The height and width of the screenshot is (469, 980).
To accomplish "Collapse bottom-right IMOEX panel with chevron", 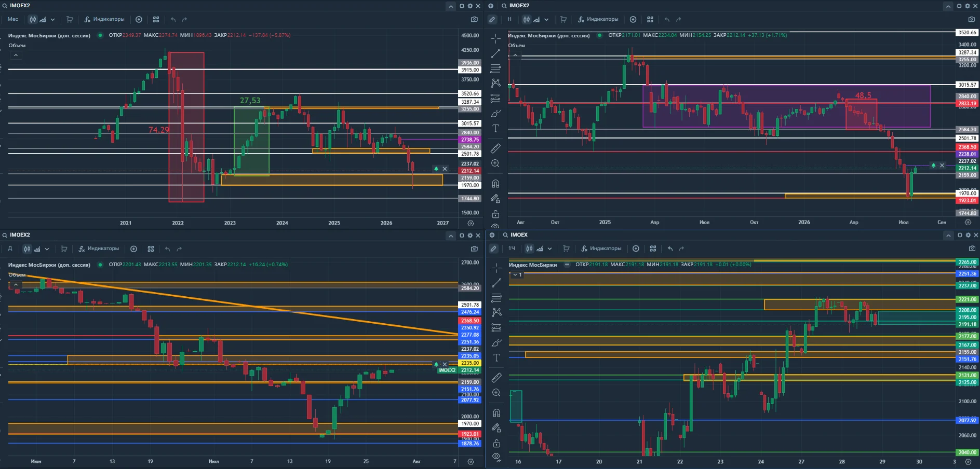I will click(x=948, y=236).
